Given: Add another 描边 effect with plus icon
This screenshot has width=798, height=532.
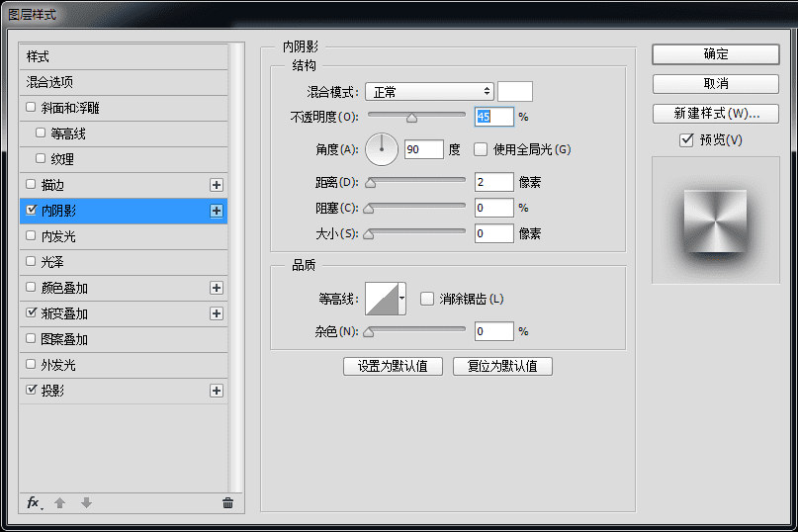Looking at the screenshot, I should click(x=217, y=185).
